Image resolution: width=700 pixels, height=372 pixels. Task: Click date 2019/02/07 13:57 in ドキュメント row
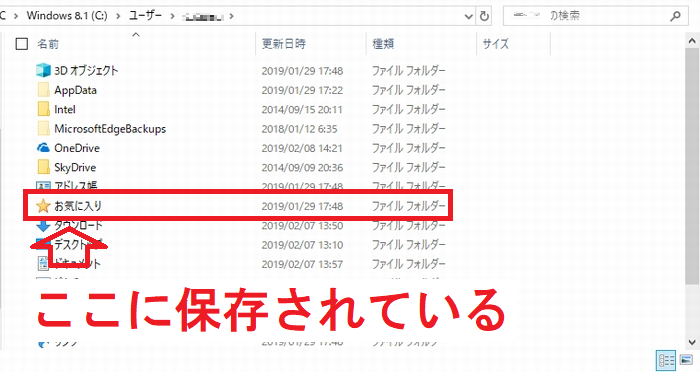pyautogui.click(x=302, y=264)
